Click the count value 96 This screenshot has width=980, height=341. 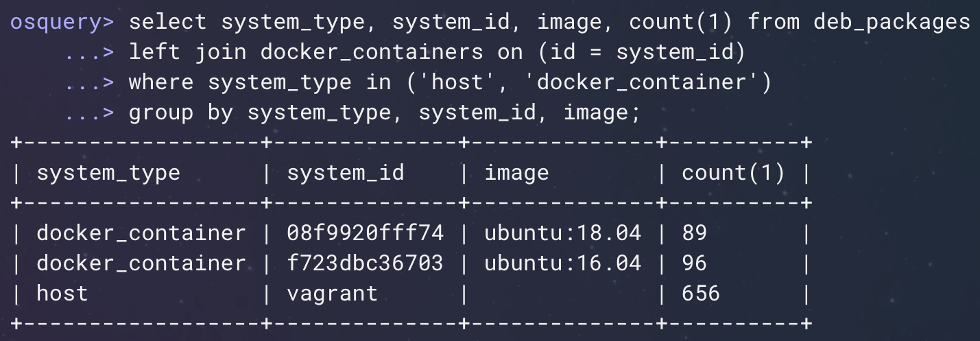(x=694, y=263)
